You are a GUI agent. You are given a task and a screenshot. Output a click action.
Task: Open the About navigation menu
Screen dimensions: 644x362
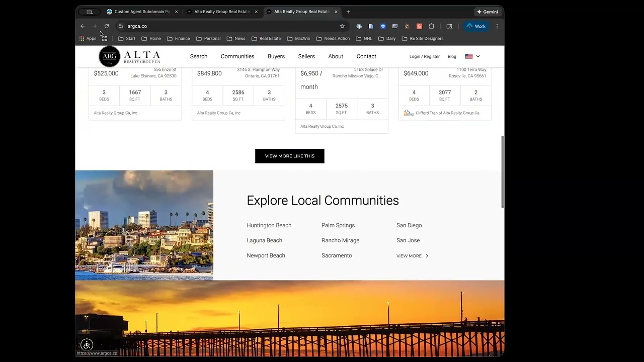point(336,56)
